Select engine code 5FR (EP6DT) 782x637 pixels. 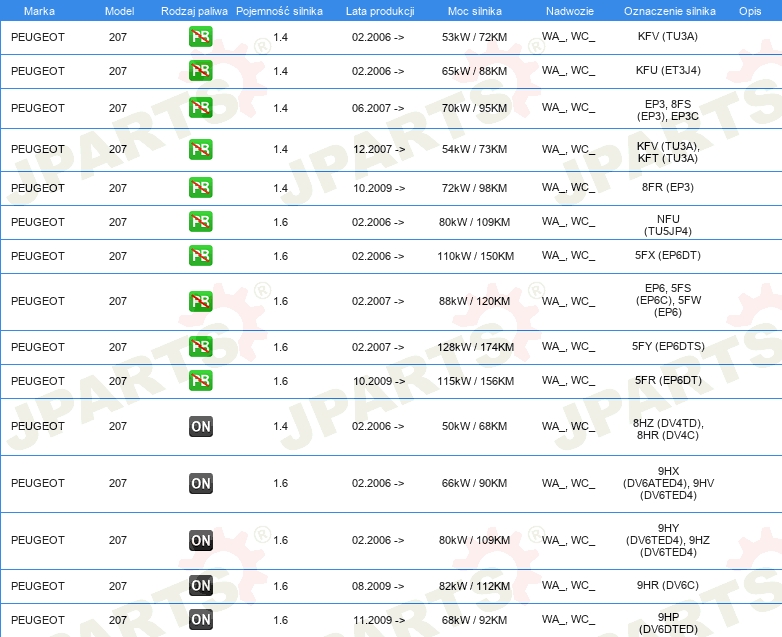(668, 380)
